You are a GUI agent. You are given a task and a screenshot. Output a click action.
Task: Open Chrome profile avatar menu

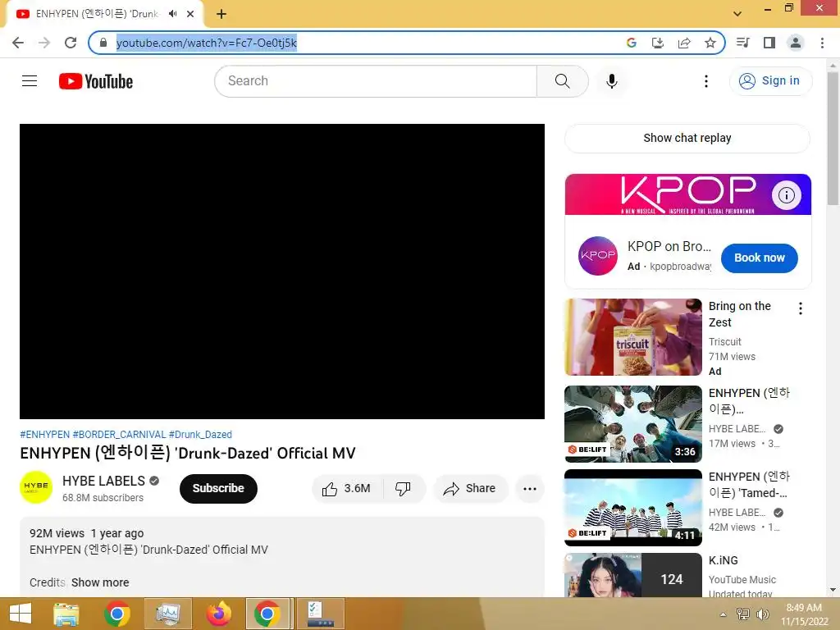tap(796, 43)
